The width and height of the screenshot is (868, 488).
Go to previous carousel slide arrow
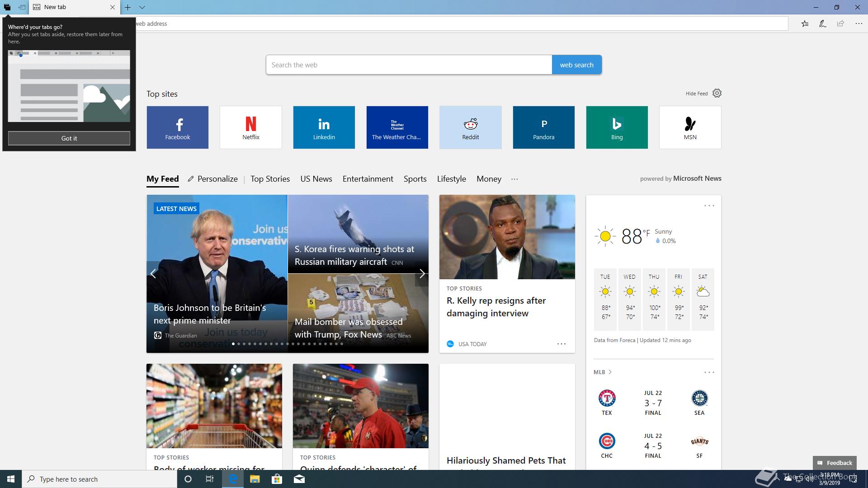click(x=153, y=274)
